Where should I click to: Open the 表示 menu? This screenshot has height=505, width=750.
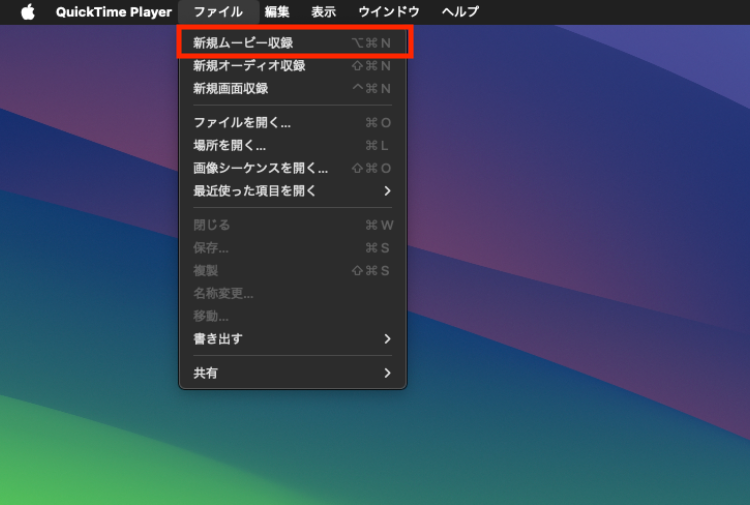[323, 12]
